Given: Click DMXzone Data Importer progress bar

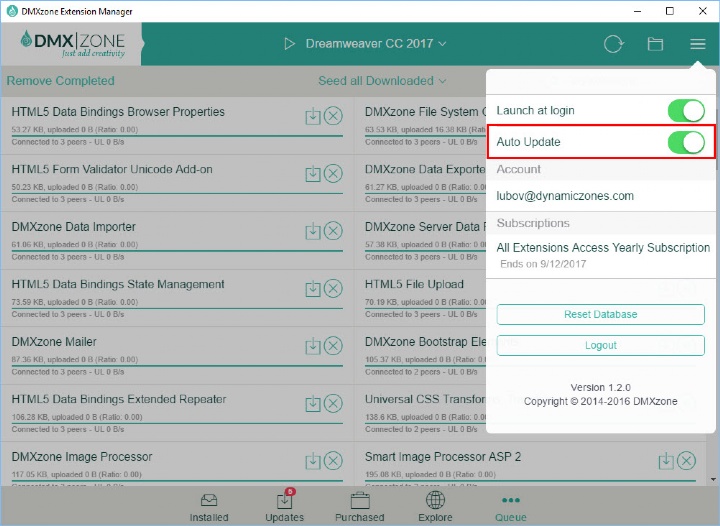Looking at the screenshot, I should coord(177,251).
